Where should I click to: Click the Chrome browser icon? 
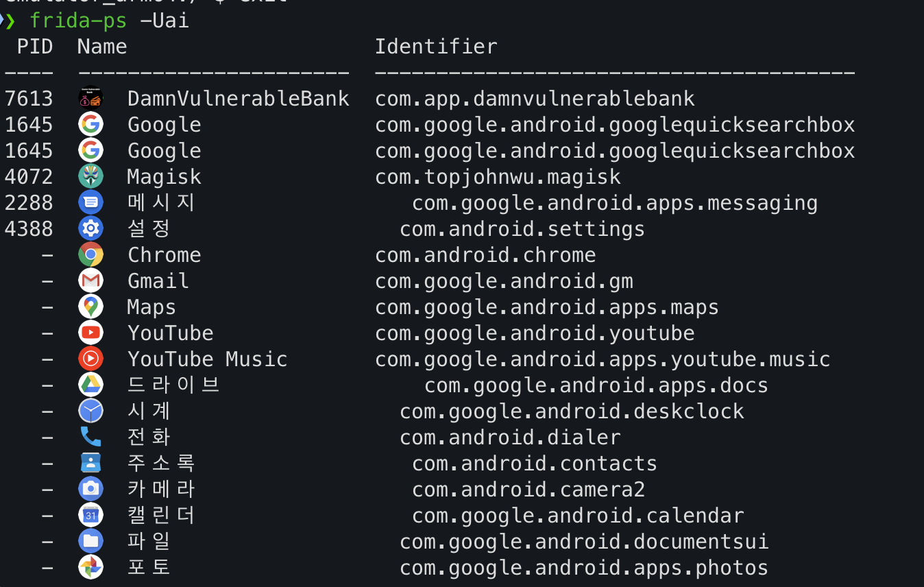pos(90,255)
